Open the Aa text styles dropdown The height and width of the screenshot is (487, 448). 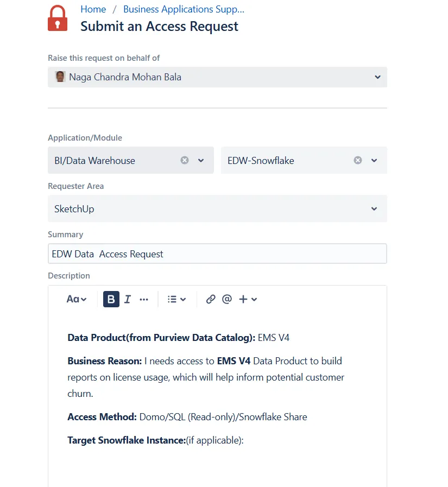coord(77,299)
